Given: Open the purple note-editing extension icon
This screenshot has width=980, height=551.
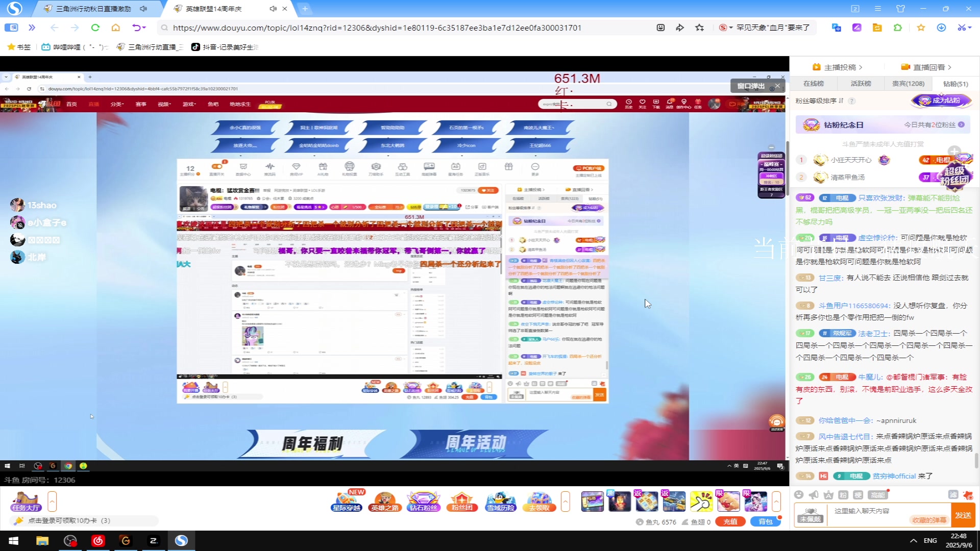Looking at the screenshot, I should click(x=857, y=28).
